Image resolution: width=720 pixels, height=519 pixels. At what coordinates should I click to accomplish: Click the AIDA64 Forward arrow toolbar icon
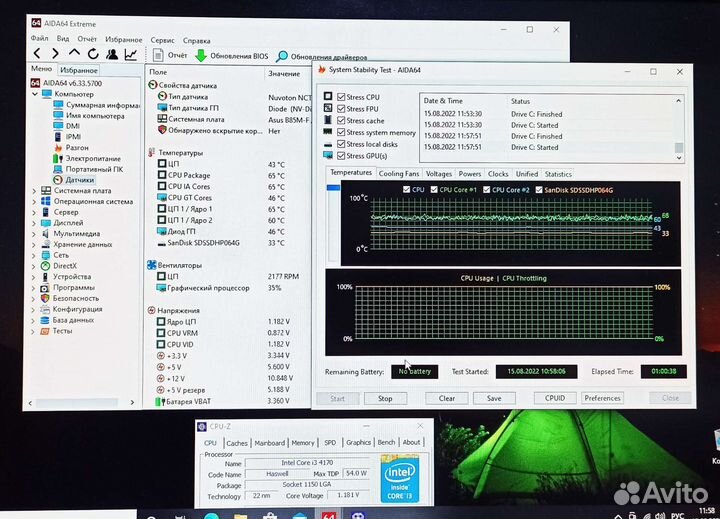point(55,54)
